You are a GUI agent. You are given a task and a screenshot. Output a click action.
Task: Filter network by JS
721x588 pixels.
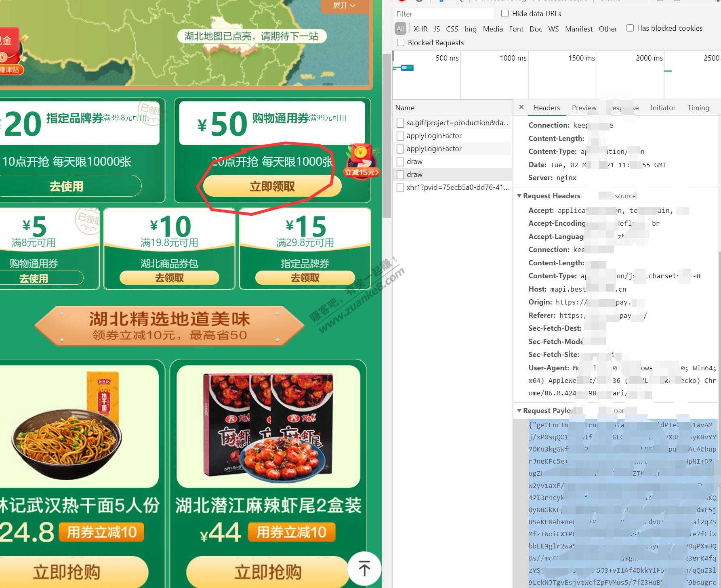pos(437,29)
